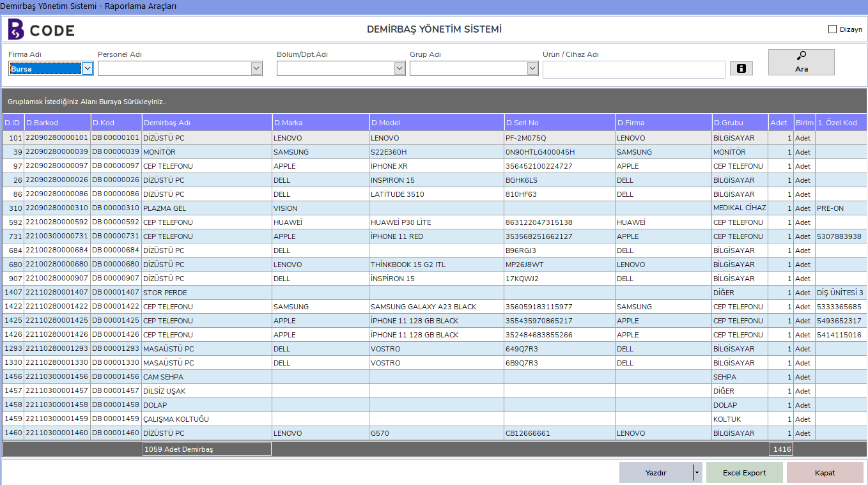The width and height of the screenshot is (868, 485).
Task: Select the İPHONE 11 RED cell
Action: [x=437, y=236]
